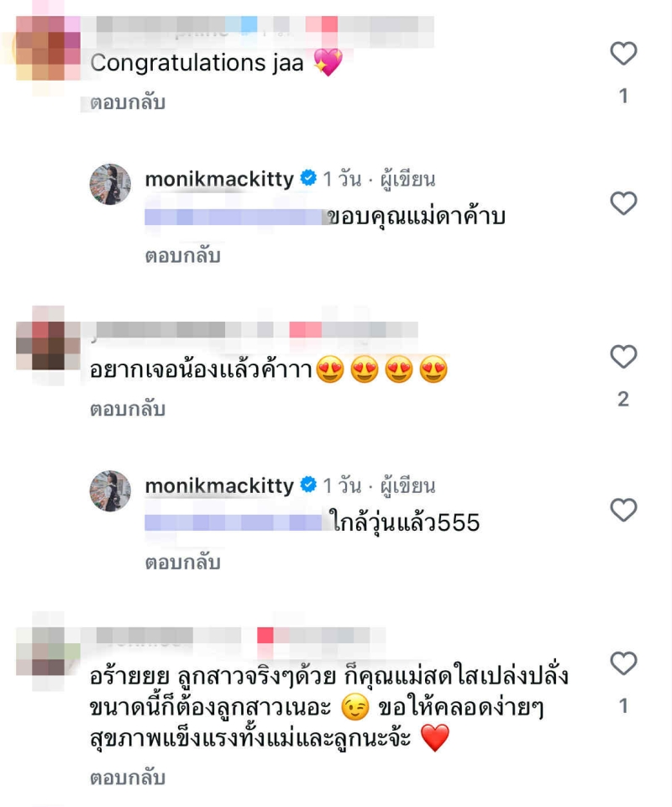This screenshot has height=807, width=672.
Task: Open mentioned user in 'ใกล้วุ่นแล้ว555' reply
Action: (x=234, y=523)
